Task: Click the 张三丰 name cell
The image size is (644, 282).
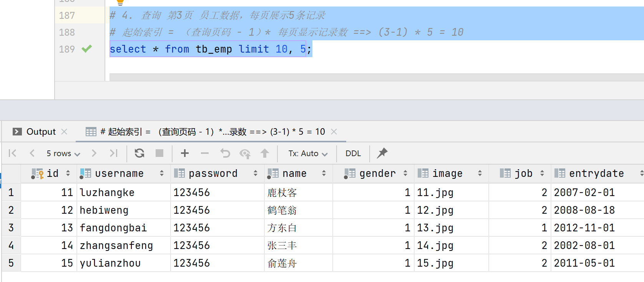Action: pos(299,245)
